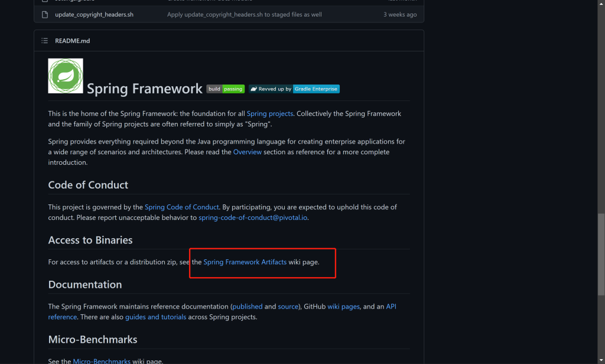Click the scrollbar down arrow
This screenshot has height=364, width=605.
(601, 360)
